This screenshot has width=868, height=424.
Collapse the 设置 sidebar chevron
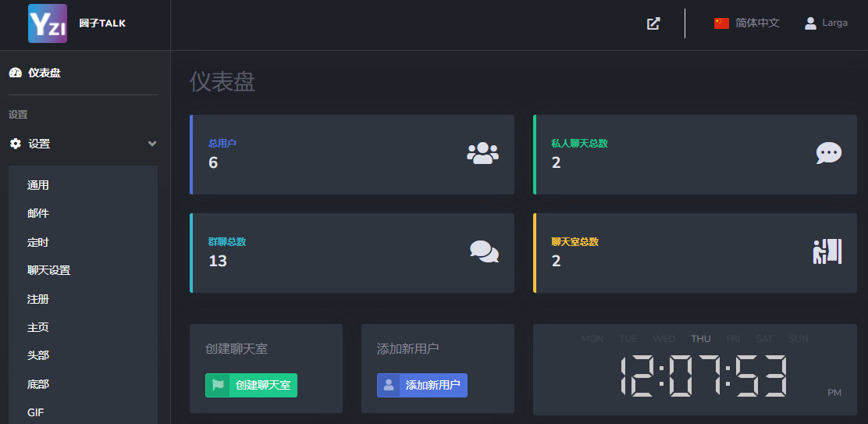[152, 144]
